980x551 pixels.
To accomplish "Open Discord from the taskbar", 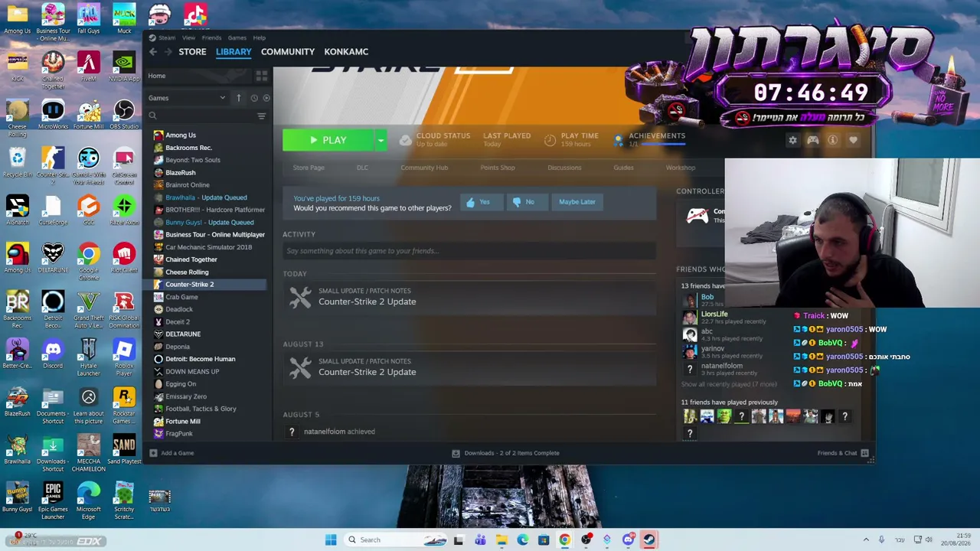I will coord(628,540).
